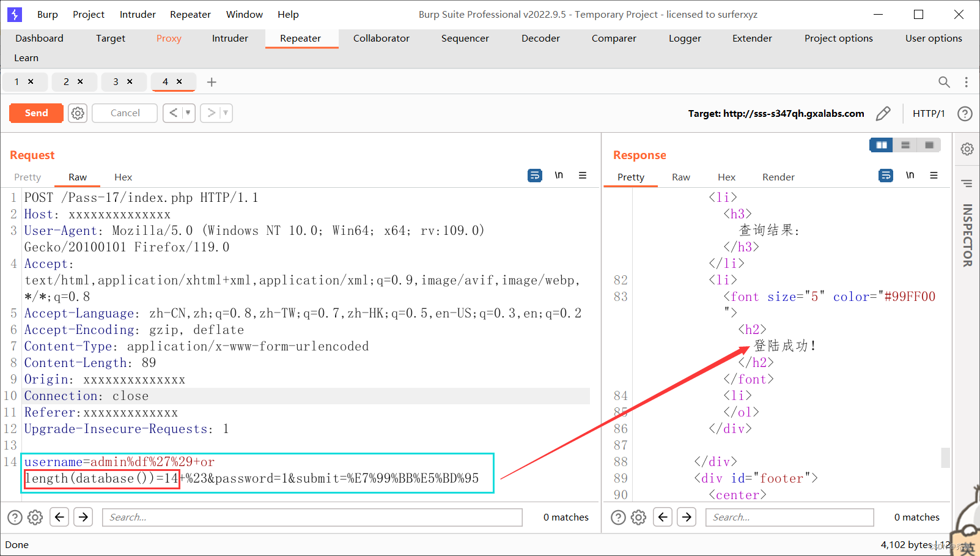This screenshot has height=556, width=980.
Task: Switch to the Decoder tab
Action: pyautogui.click(x=540, y=38)
